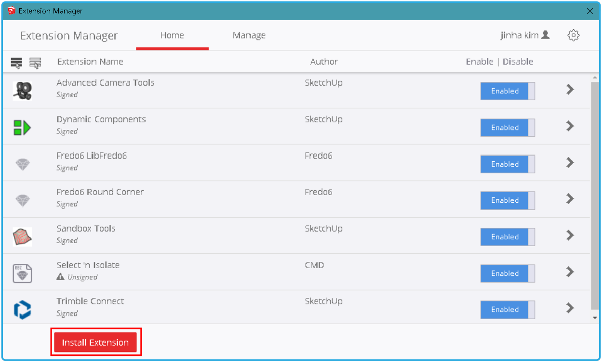Click the jinha kim account name

coord(519,35)
